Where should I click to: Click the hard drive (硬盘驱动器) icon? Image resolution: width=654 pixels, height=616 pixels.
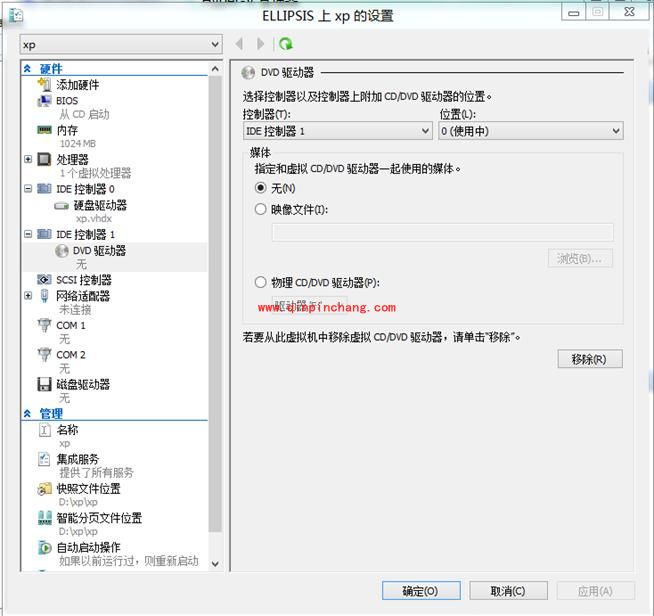pyautogui.click(x=61, y=206)
